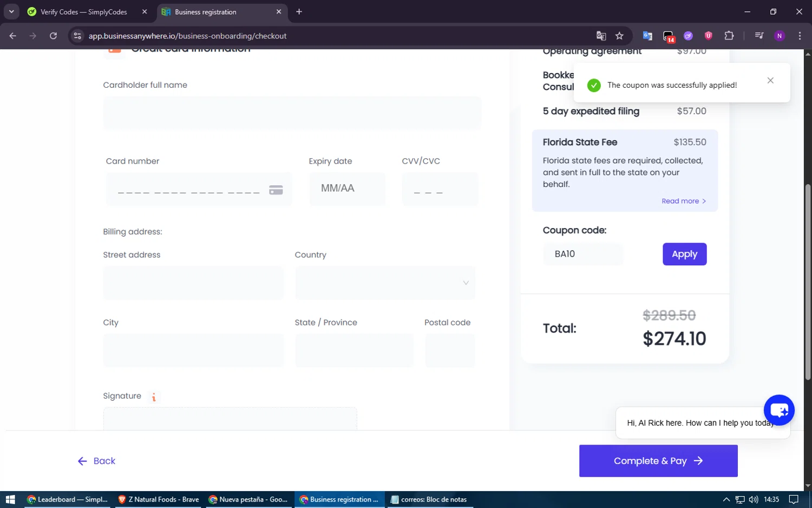
Task: Select the Florida State Fee $135.50 amount
Action: click(690, 142)
